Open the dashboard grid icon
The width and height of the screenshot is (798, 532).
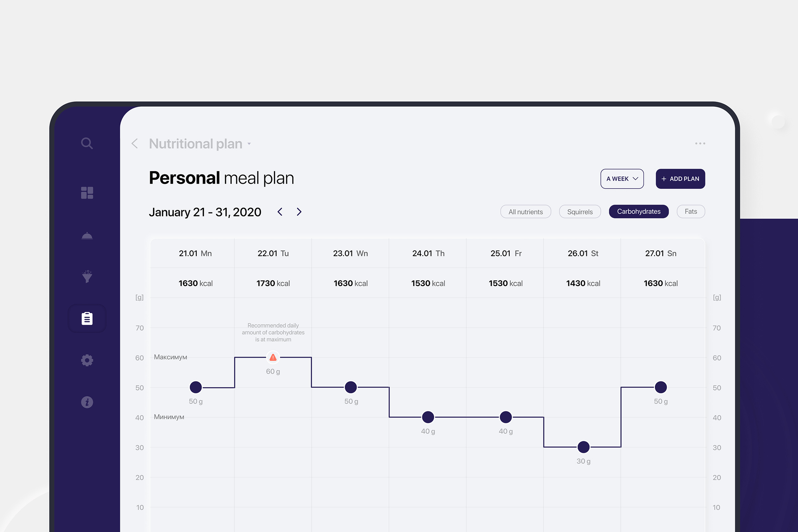click(87, 193)
